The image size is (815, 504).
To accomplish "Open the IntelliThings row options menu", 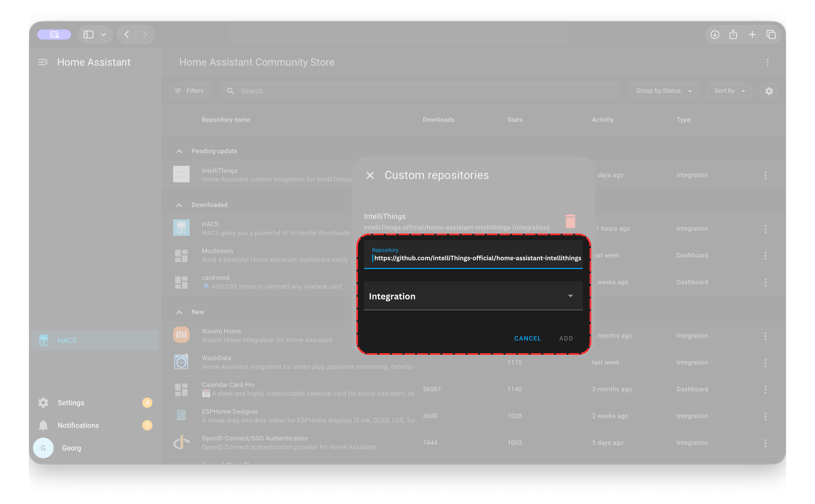I will 765,175.
